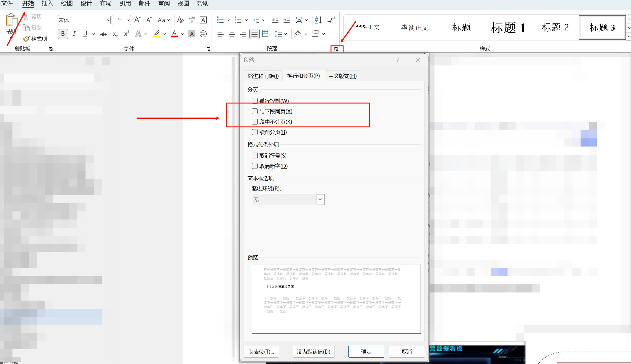Screen dimensions: 631x364
Task: Click the increase indent icon
Action: [x=286, y=20]
